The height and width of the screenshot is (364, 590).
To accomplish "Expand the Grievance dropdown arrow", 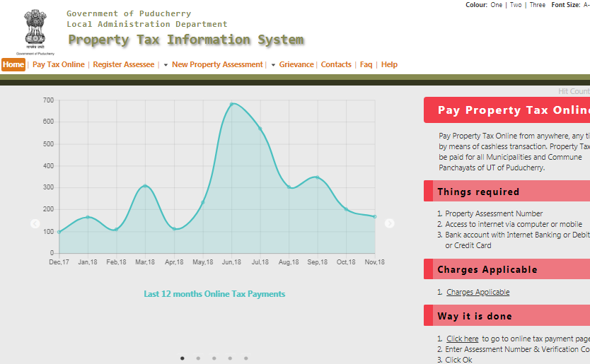I will click(273, 65).
